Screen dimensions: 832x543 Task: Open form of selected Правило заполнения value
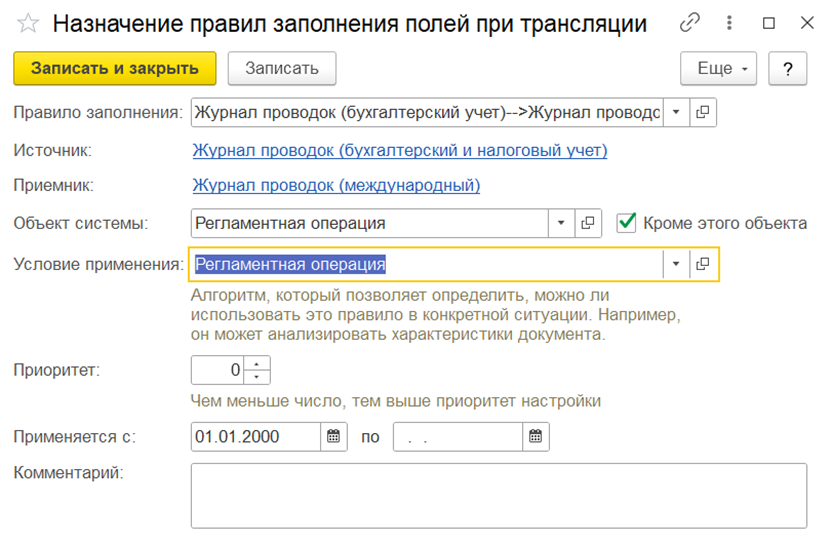pos(703,112)
